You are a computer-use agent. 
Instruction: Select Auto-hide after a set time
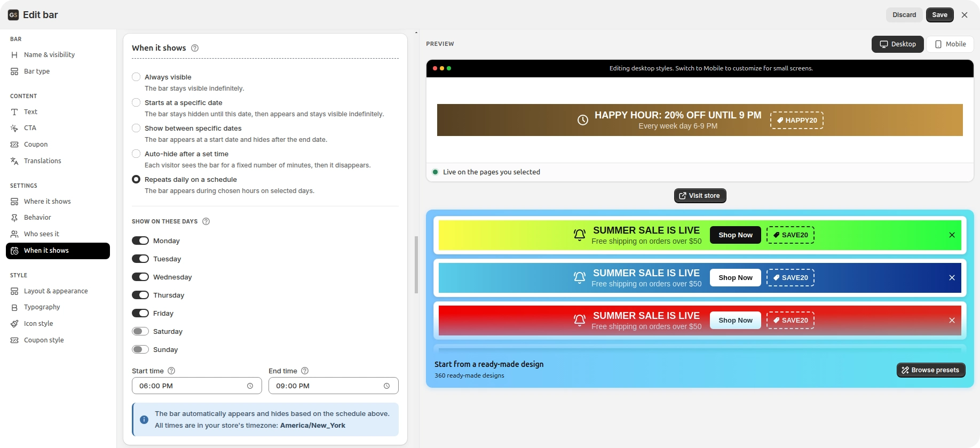[x=136, y=154]
